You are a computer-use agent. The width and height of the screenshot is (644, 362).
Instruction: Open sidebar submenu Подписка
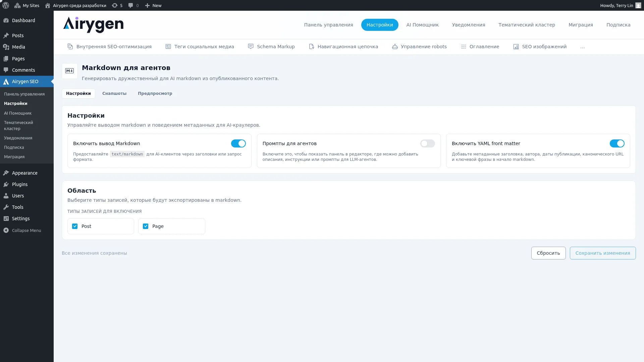[14, 147]
